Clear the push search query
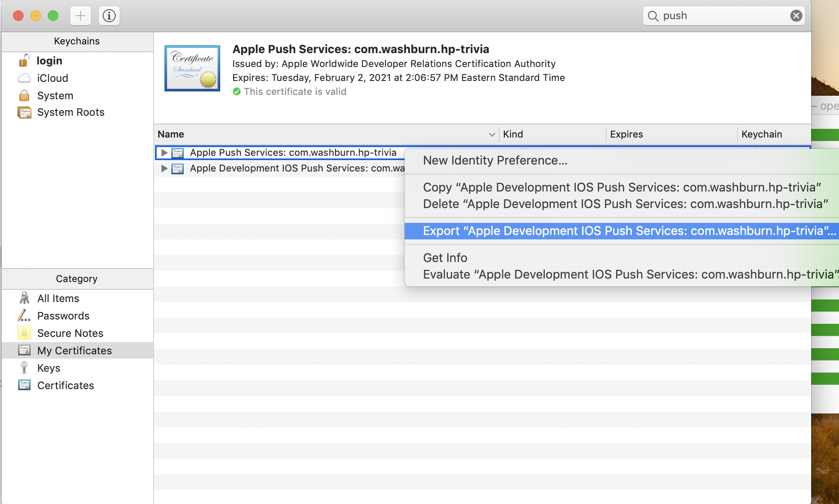 tap(796, 15)
